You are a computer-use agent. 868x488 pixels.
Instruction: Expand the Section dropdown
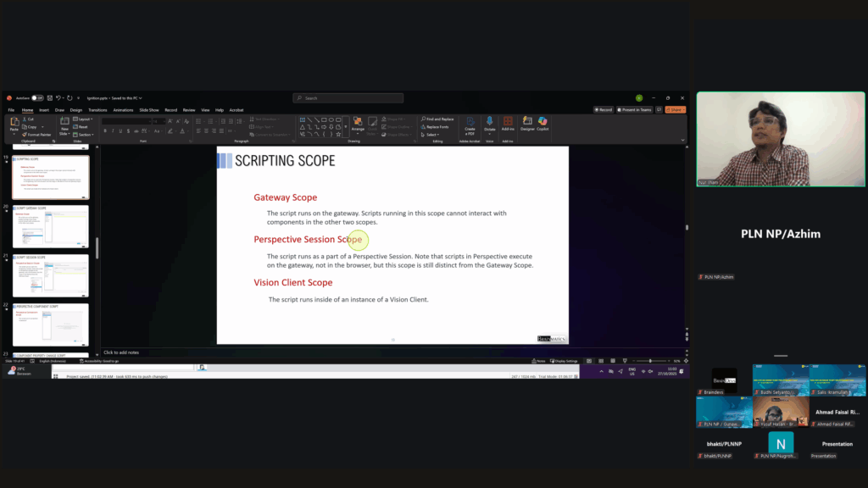point(84,134)
